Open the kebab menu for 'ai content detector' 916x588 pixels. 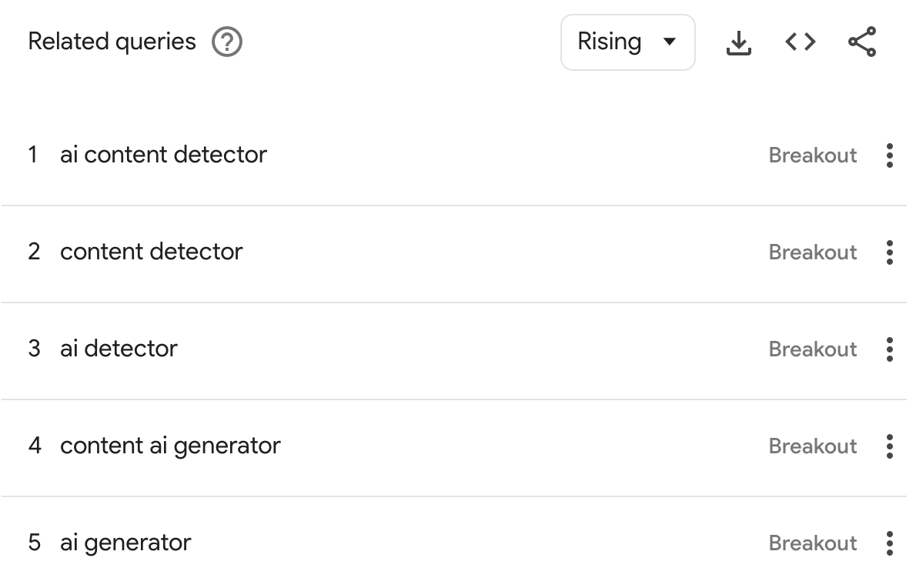click(x=889, y=155)
